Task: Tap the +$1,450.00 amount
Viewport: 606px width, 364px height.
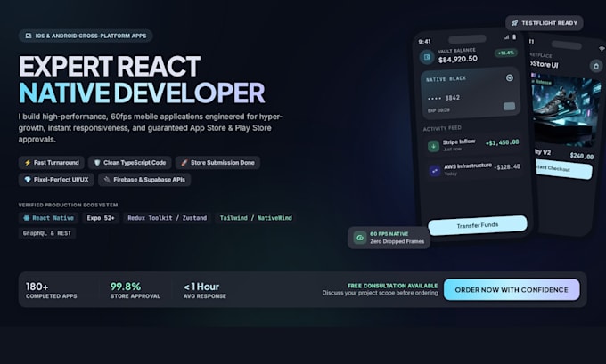Action: click(502, 142)
